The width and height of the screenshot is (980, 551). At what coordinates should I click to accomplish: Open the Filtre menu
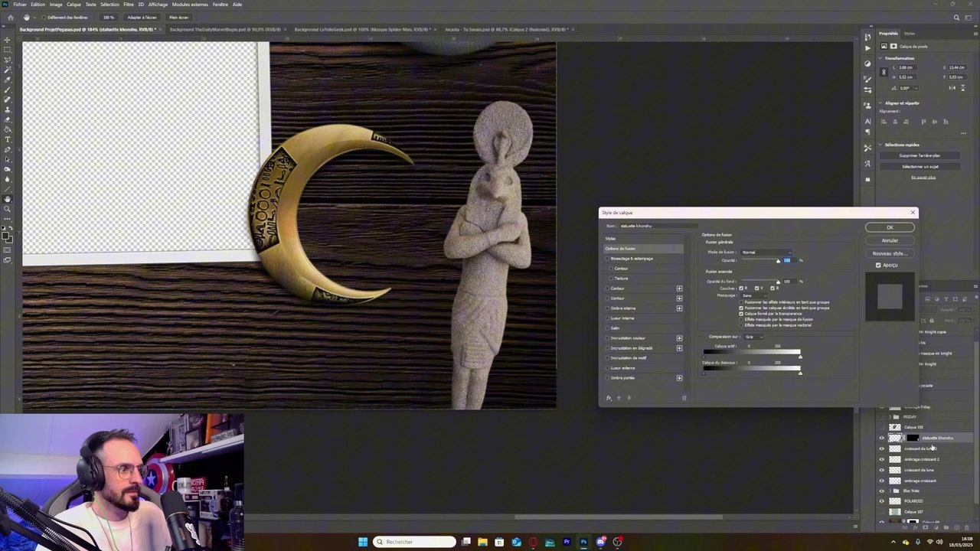tap(129, 5)
